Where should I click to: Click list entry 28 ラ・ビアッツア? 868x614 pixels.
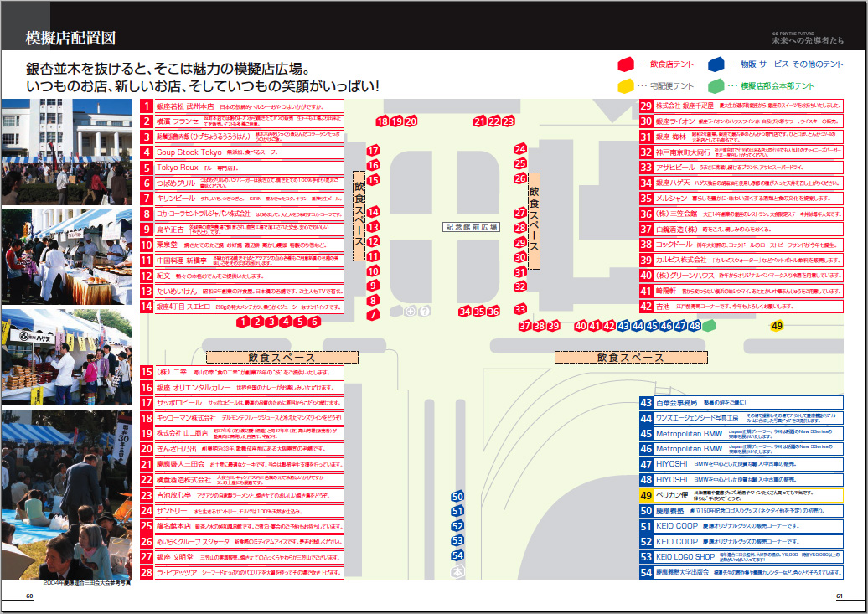pyautogui.click(x=242, y=572)
